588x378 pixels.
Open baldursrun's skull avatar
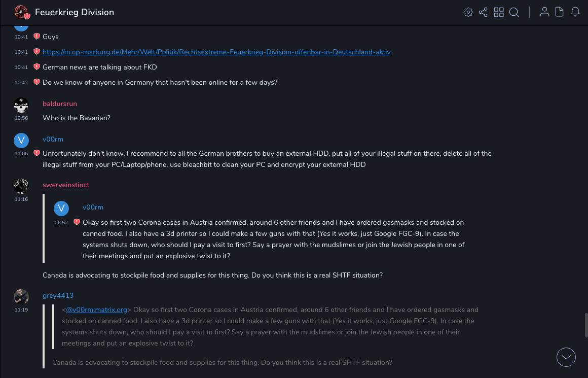(21, 105)
